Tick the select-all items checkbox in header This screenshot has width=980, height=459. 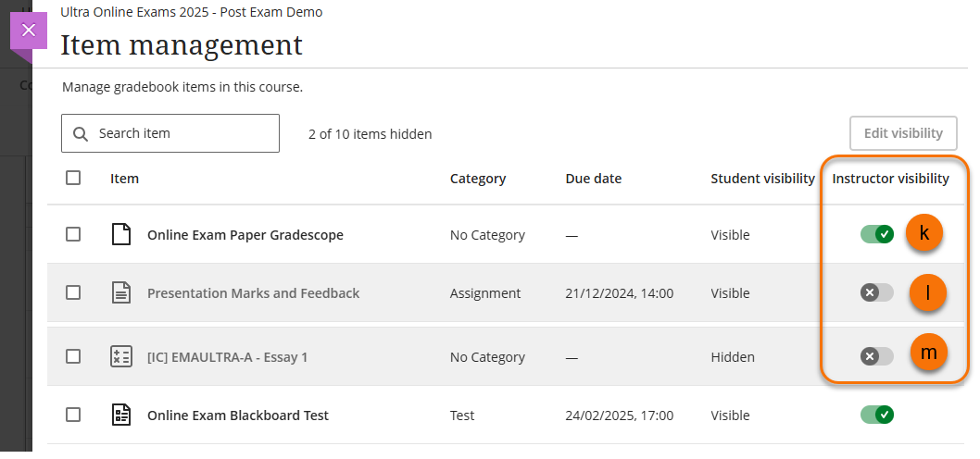click(x=73, y=178)
